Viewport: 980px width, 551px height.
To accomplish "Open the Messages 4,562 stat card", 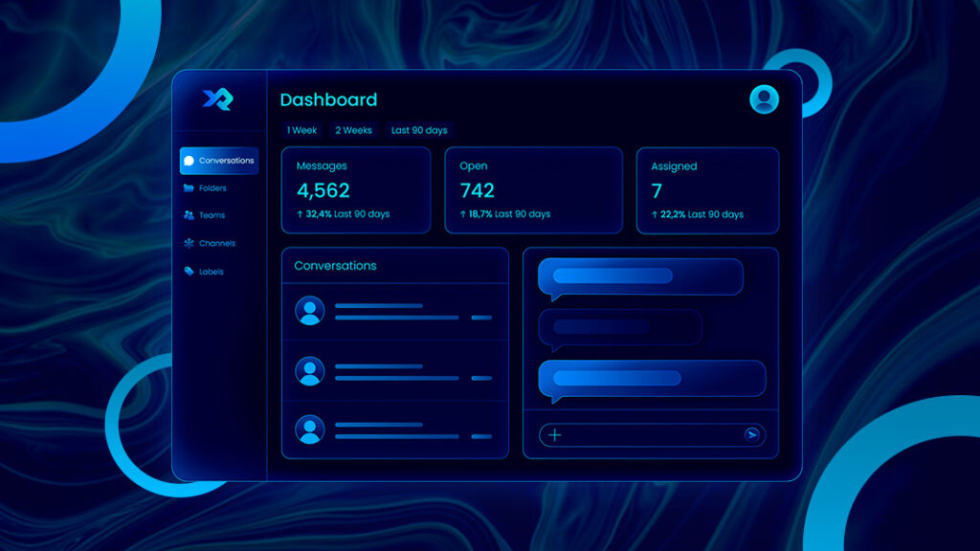I will pos(355,190).
